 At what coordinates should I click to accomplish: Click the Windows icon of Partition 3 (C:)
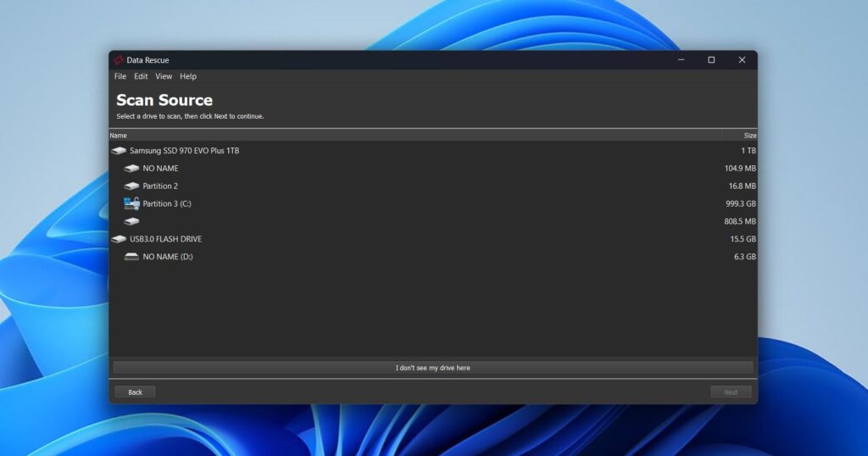tap(131, 203)
